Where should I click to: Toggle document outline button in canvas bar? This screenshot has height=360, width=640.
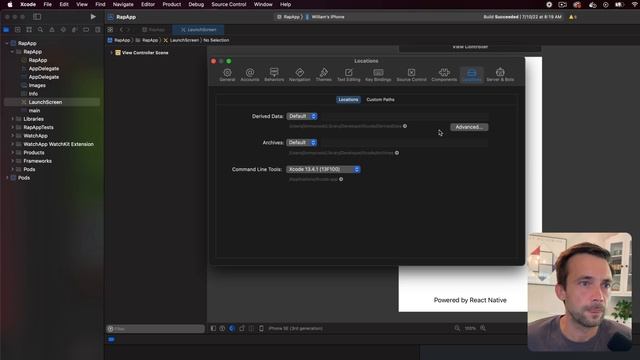click(x=213, y=328)
